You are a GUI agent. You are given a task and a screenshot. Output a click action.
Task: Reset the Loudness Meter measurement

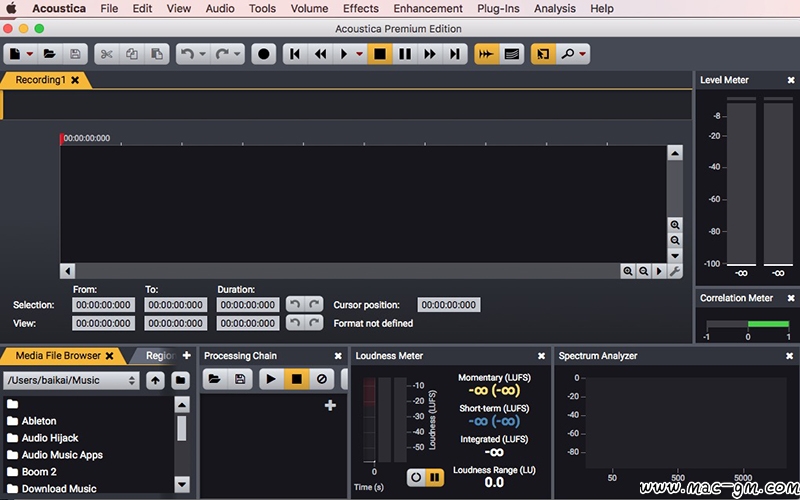[416, 478]
